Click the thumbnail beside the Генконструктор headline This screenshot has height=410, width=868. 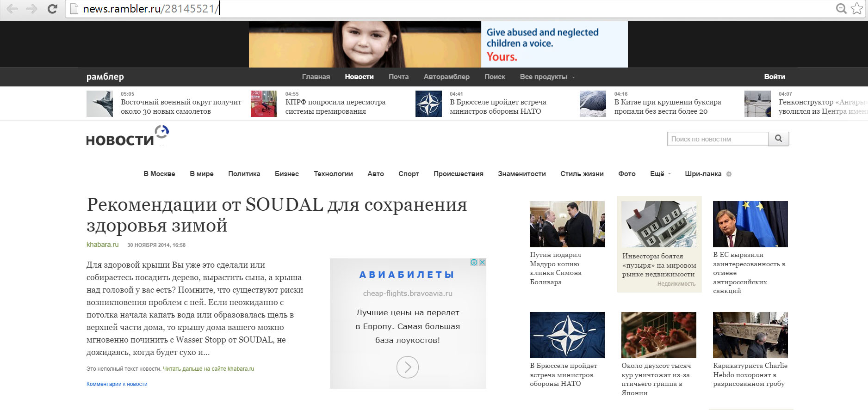point(757,104)
